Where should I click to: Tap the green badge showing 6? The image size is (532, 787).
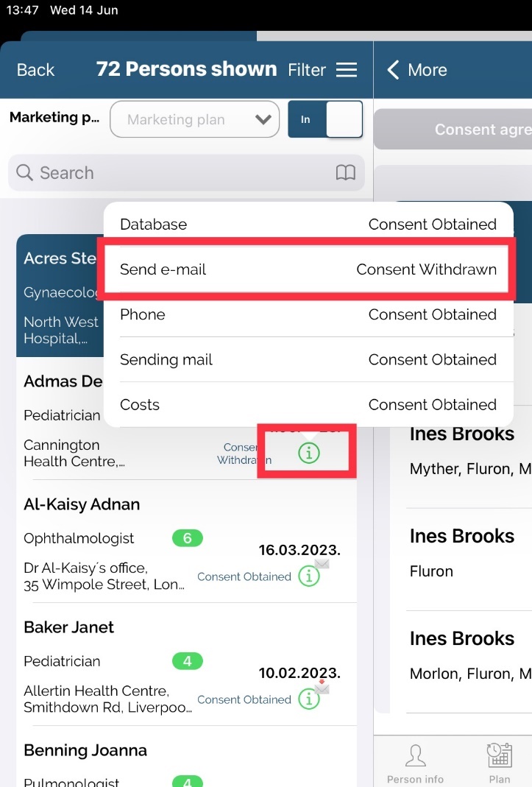[187, 538]
